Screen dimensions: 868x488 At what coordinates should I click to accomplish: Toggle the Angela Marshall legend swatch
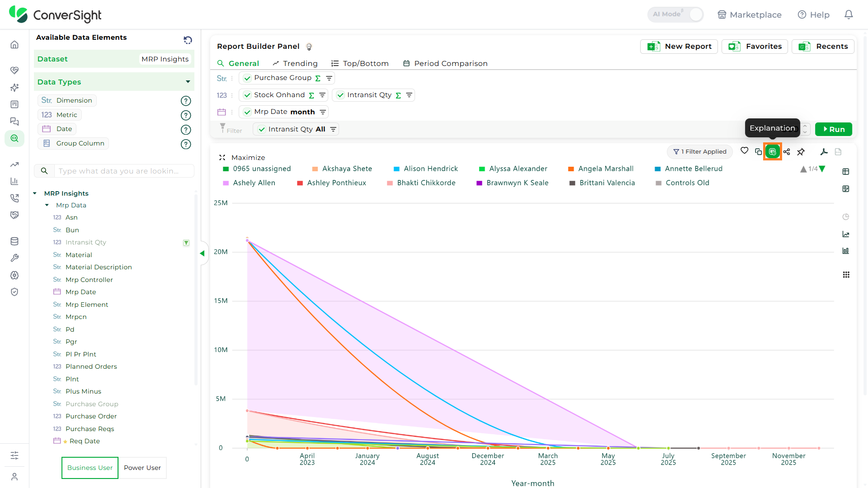click(x=571, y=169)
